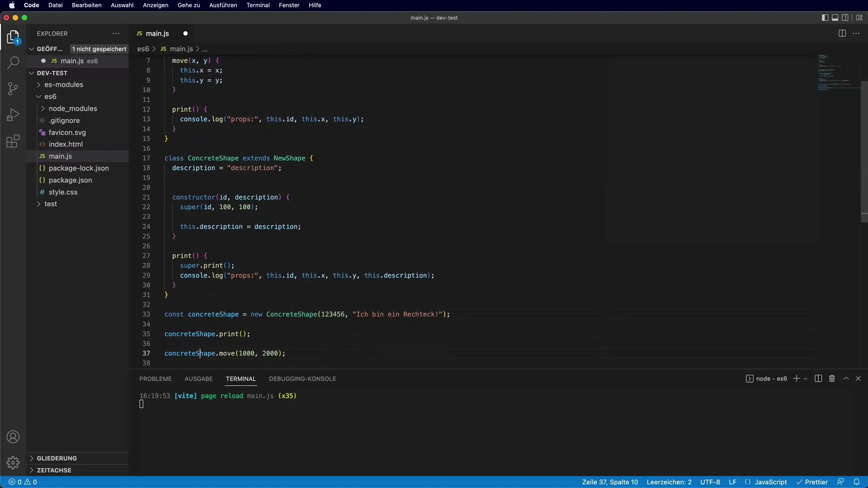Click the editor vertical scrollbar

tap(864, 151)
